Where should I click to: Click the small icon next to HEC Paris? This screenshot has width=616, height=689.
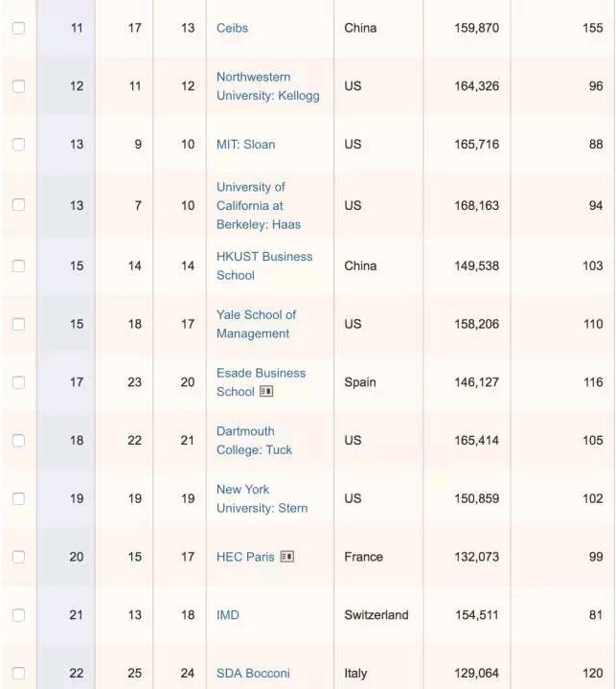[x=286, y=557]
